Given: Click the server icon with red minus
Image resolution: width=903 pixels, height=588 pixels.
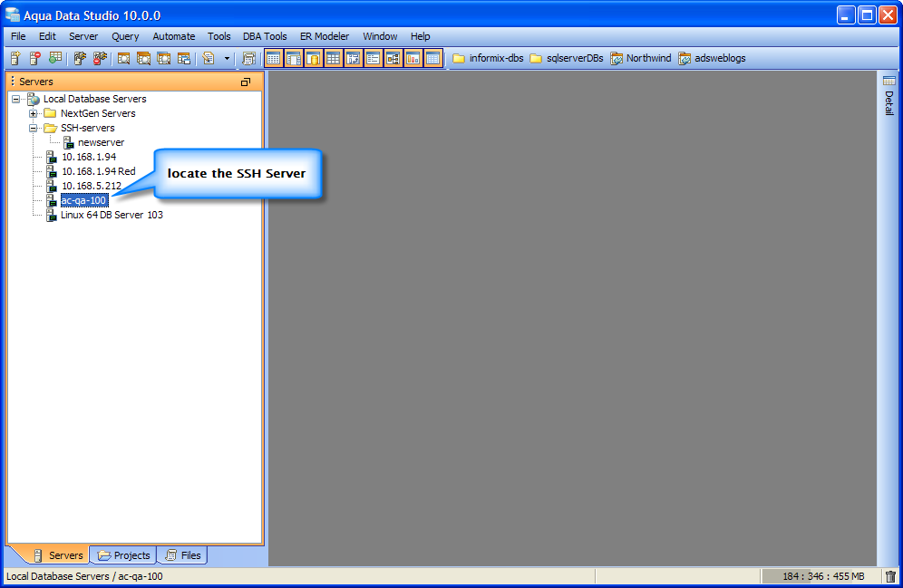Looking at the screenshot, I should tap(35, 58).
